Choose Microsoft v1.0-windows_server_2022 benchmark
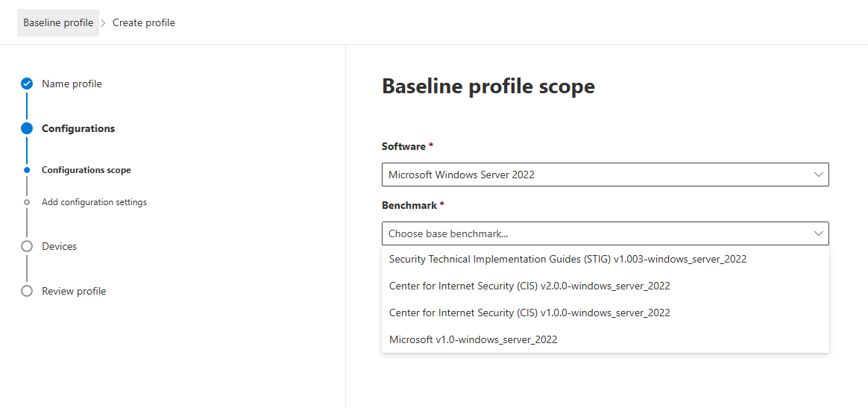Viewport: 868px width, 408px height. [605, 339]
